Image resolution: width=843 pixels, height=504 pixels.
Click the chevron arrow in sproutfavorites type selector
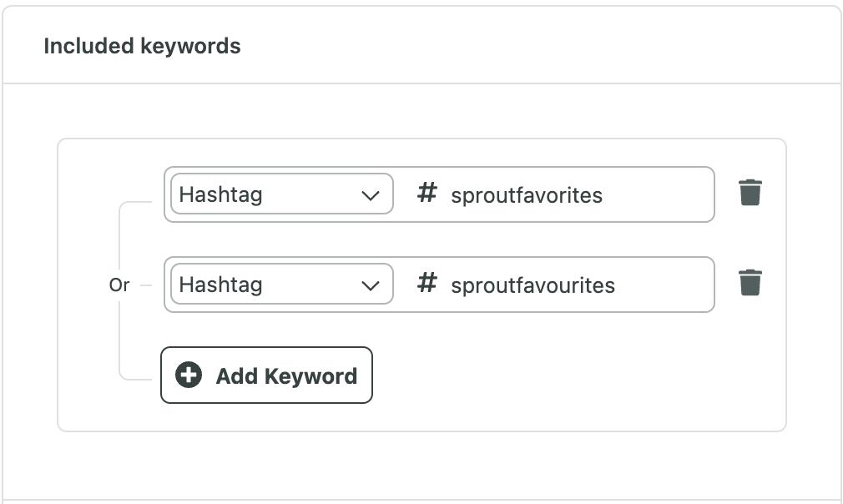(x=371, y=195)
